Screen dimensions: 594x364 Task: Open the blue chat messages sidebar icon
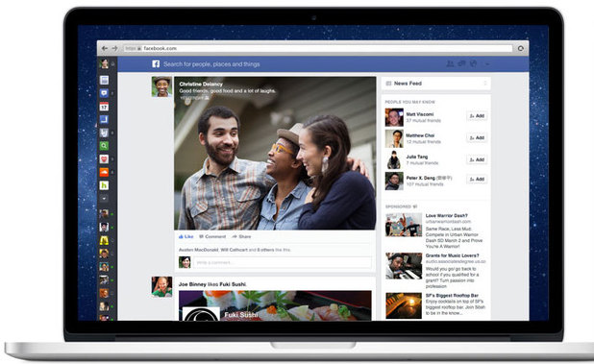pyautogui.click(x=104, y=93)
